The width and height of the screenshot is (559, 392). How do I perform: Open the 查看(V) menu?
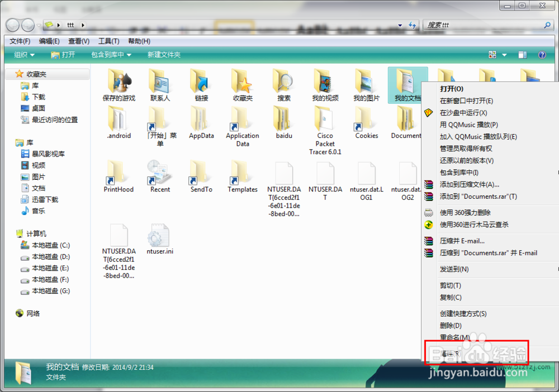[79, 41]
